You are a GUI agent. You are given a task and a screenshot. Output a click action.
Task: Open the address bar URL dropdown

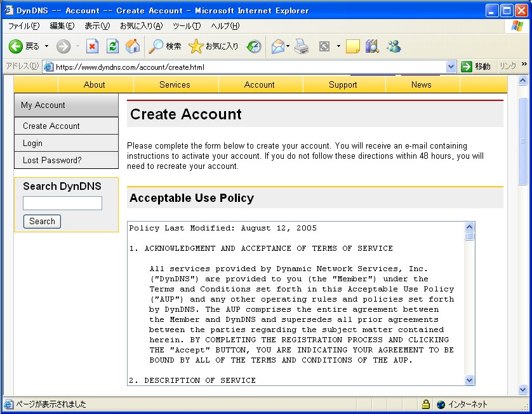(451, 67)
